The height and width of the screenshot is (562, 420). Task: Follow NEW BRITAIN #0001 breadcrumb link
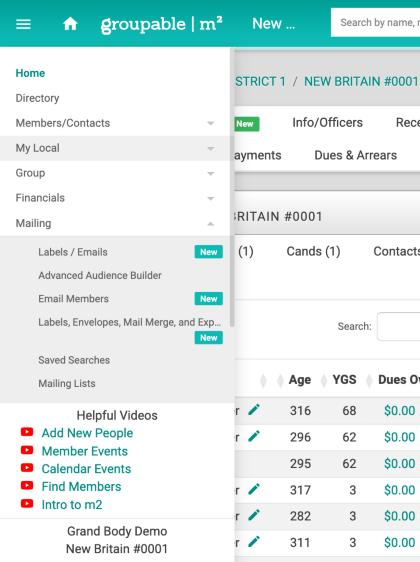(x=362, y=82)
